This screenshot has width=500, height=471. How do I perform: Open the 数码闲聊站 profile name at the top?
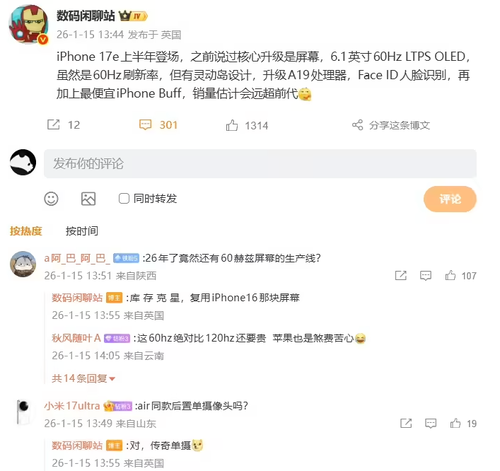coord(85,16)
